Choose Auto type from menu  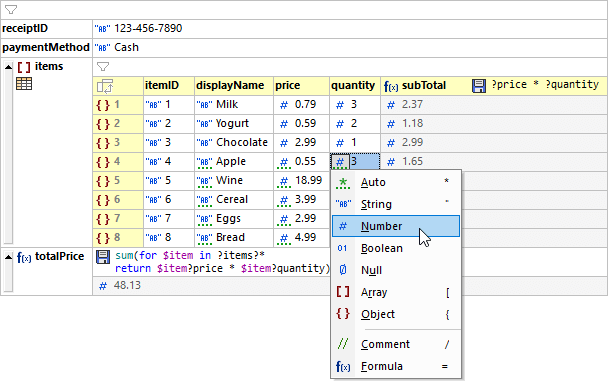coord(396,182)
